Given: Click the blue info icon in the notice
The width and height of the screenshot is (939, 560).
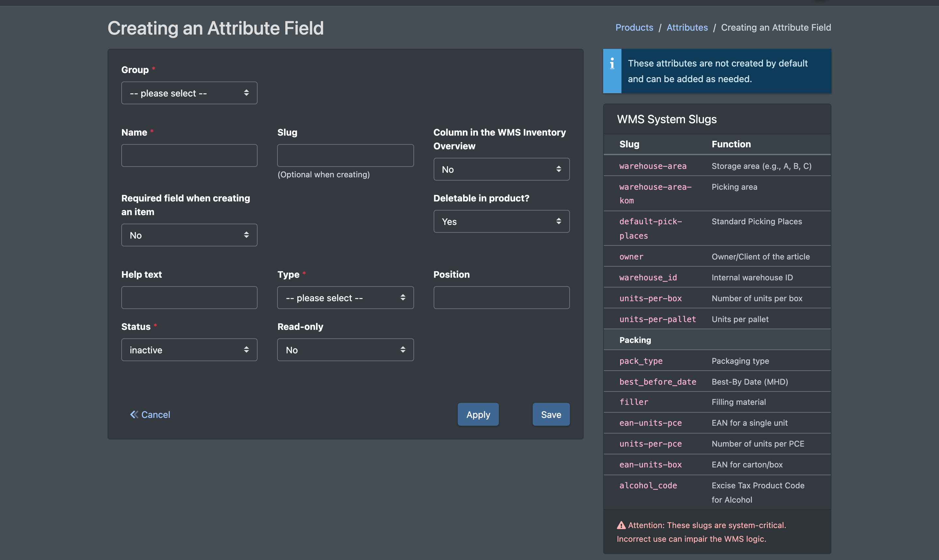Looking at the screenshot, I should (x=612, y=63).
